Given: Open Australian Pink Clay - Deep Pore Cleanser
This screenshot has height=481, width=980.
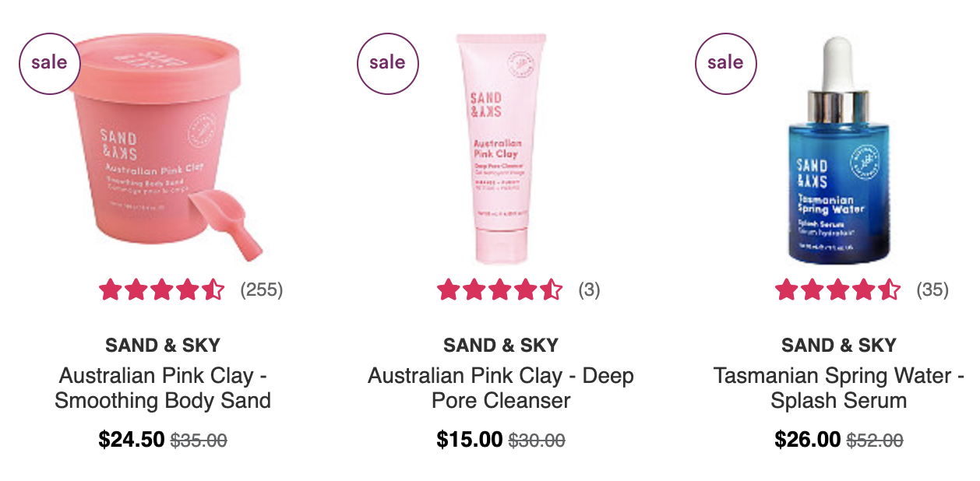Looking at the screenshot, I should [501, 388].
